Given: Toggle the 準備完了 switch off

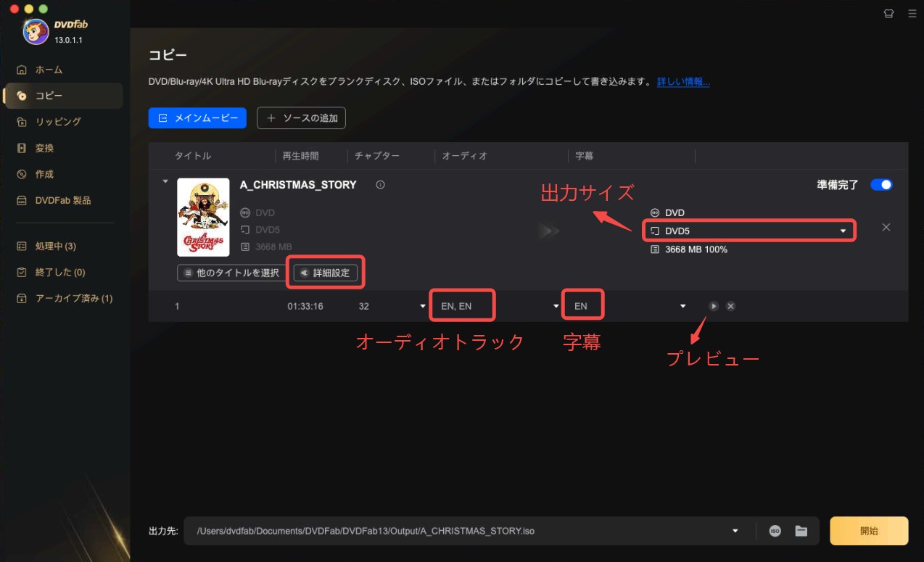Looking at the screenshot, I should tap(881, 185).
